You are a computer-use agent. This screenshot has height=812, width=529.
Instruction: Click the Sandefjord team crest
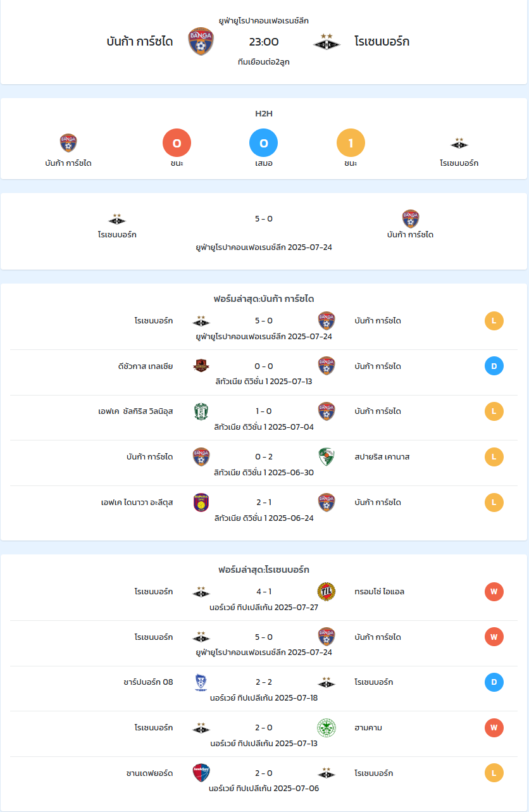(201, 773)
